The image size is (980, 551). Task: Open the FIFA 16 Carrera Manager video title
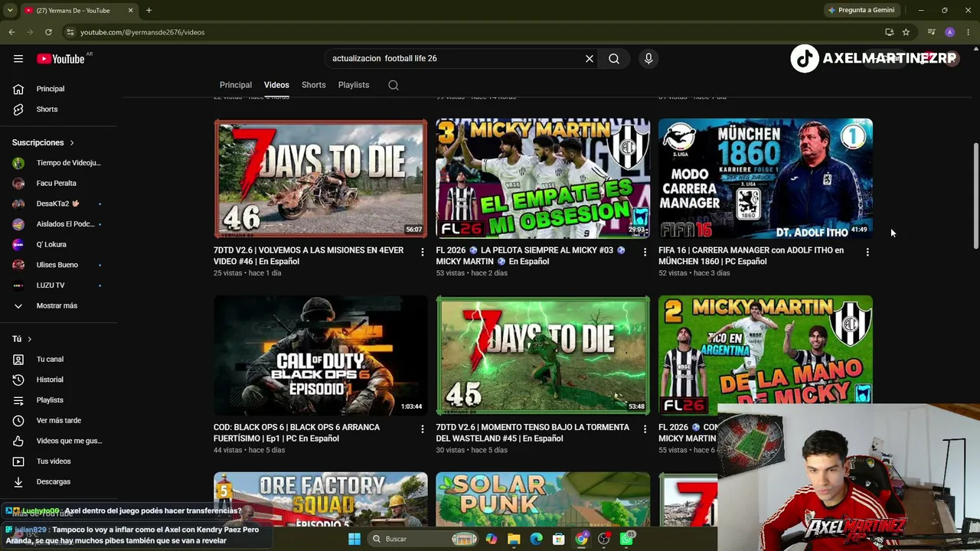(751, 256)
